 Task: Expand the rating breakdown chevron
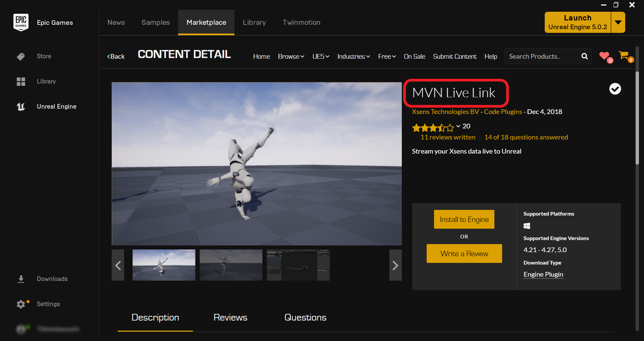point(458,126)
